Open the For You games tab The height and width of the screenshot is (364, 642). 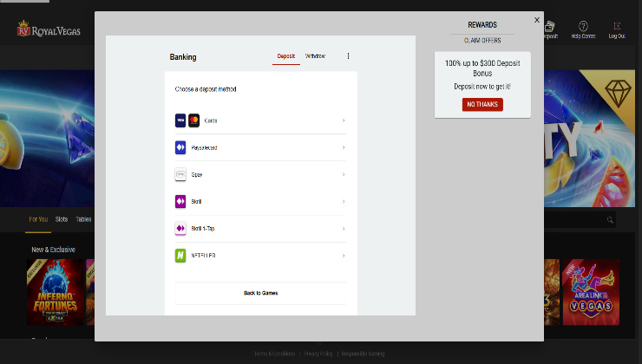click(38, 219)
